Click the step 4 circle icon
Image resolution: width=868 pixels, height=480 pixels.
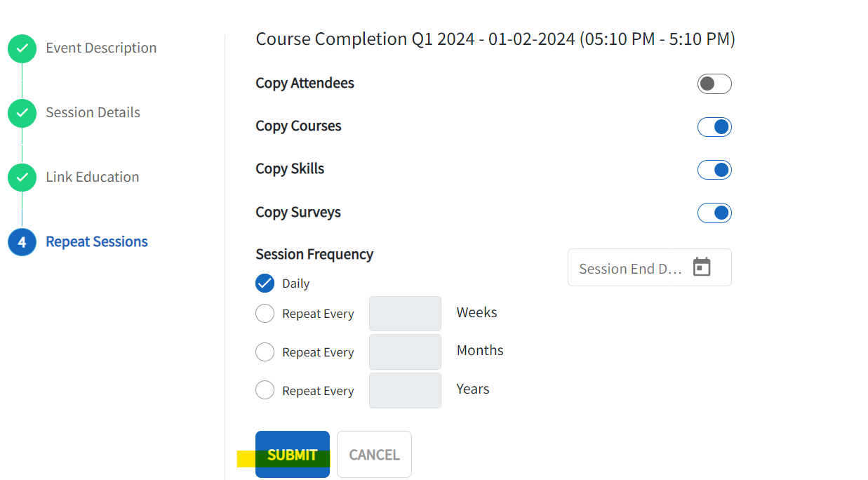(x=22, y=242)
